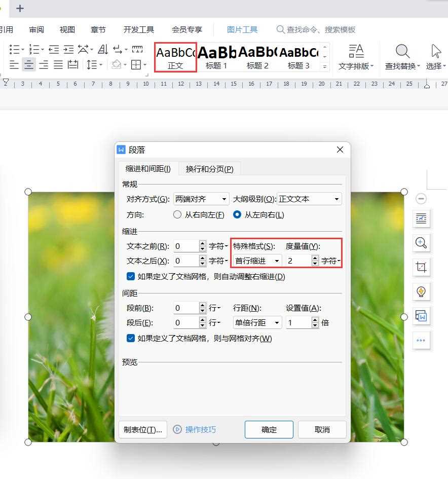The width and height of the screenshot is (448, 479).
Task: Click the sort text icon
Action: tap(103, 50)
